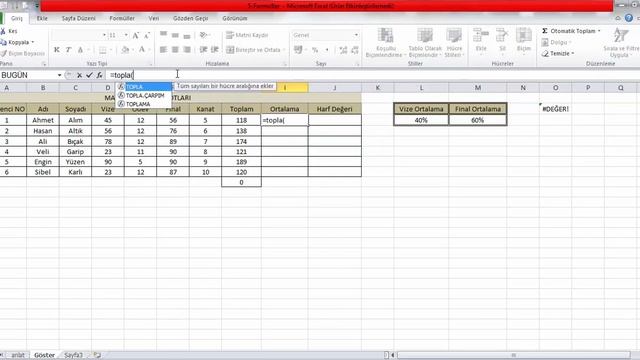
Task: Open the Formüller ribbon tab
Action: click(x=122, y=18)
